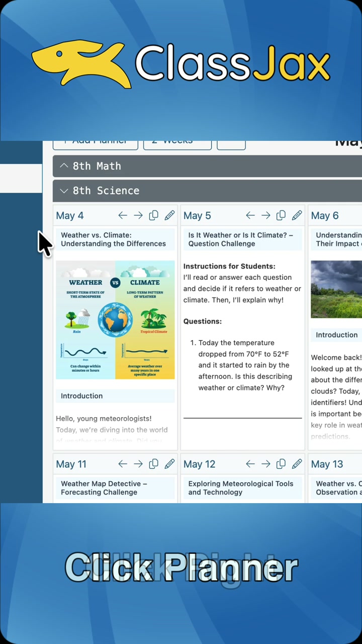Select the May 6 date heading

click(x=325, y=215)
